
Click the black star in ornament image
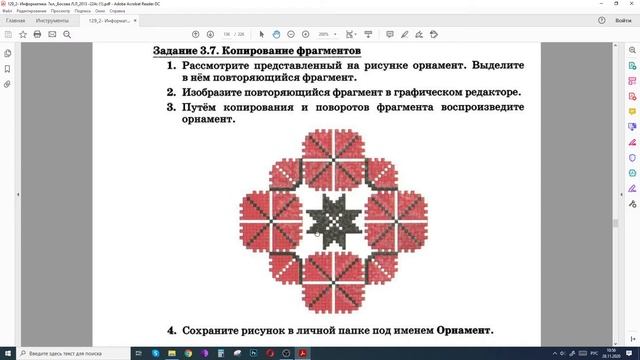(334, 222)
